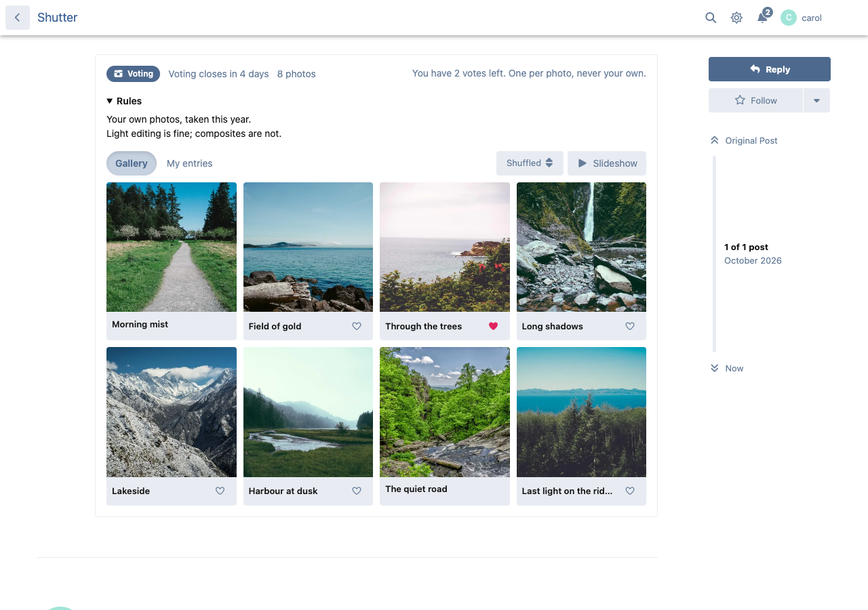868x610 pixels.
Task: Open the Morning mist photo
Action: pos(172,247)
